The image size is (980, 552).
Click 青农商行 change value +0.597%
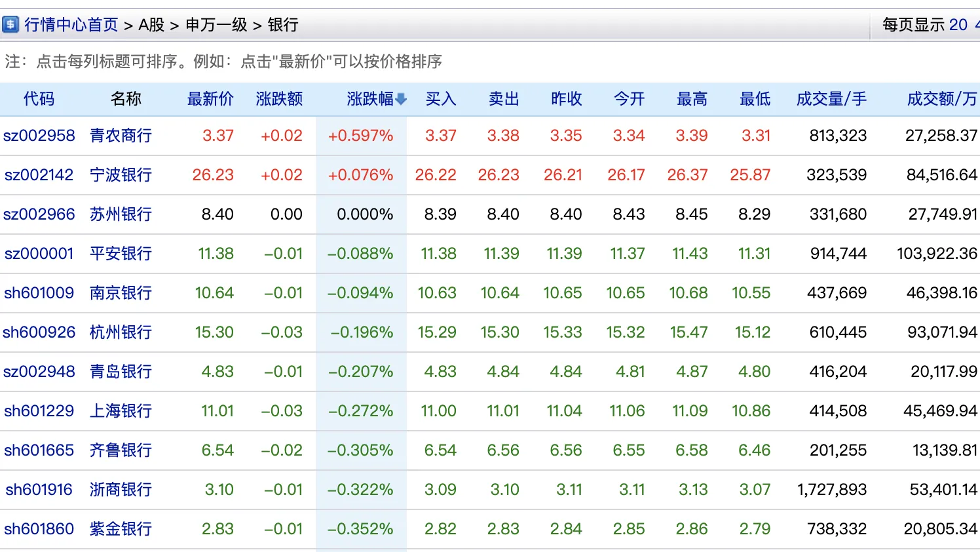(361, 136)
